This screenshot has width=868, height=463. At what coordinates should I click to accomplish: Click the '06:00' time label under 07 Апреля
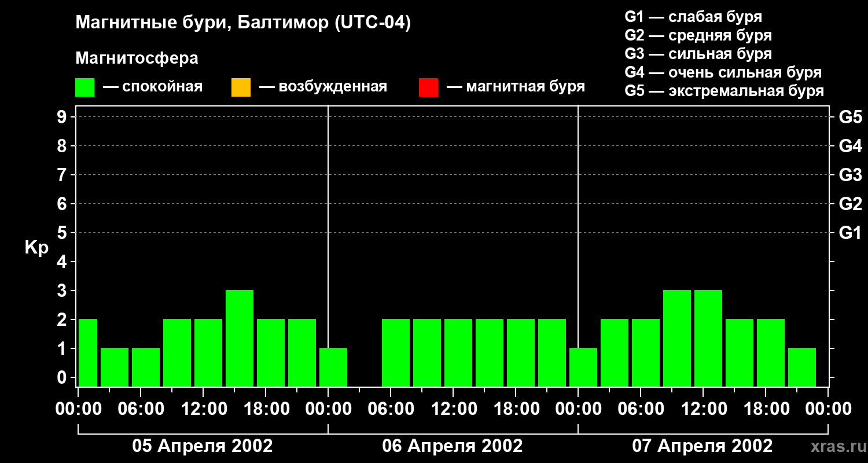click(641, 409)
